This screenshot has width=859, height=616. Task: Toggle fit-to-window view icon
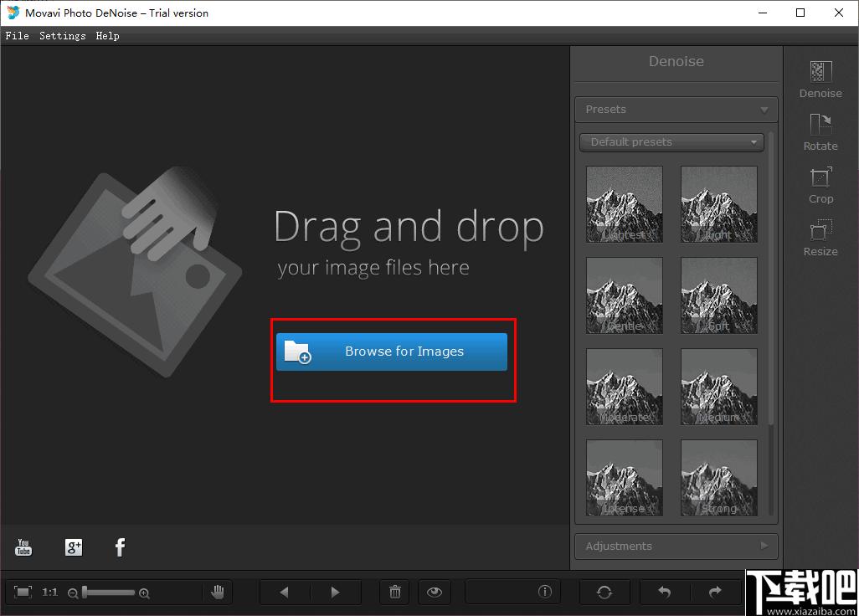23,592
